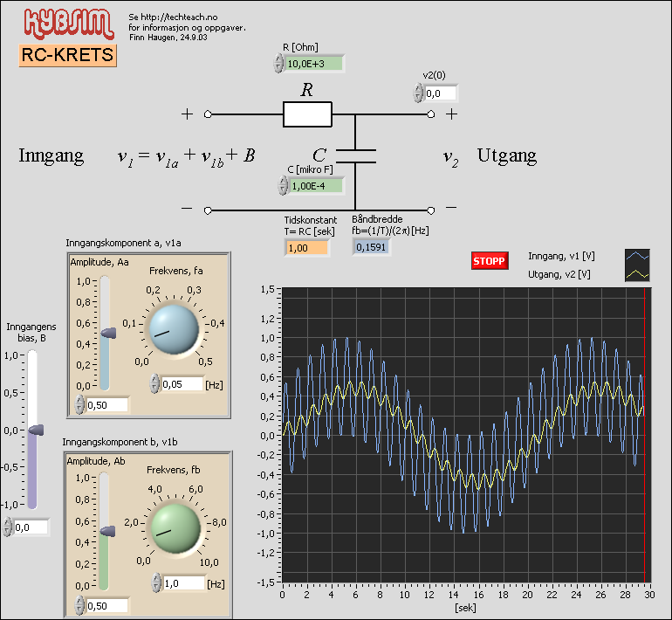Click the Amplitude Ab slider handle
This screenshot has height=620, width=672.
tap(107, 531)
